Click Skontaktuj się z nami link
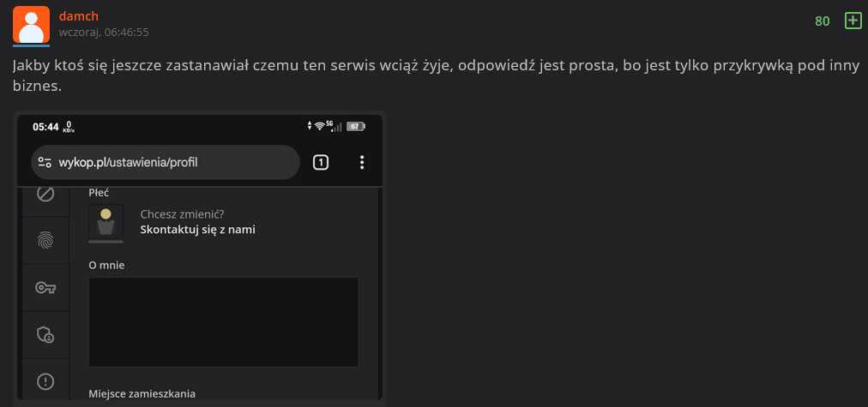 pos(197,230)
